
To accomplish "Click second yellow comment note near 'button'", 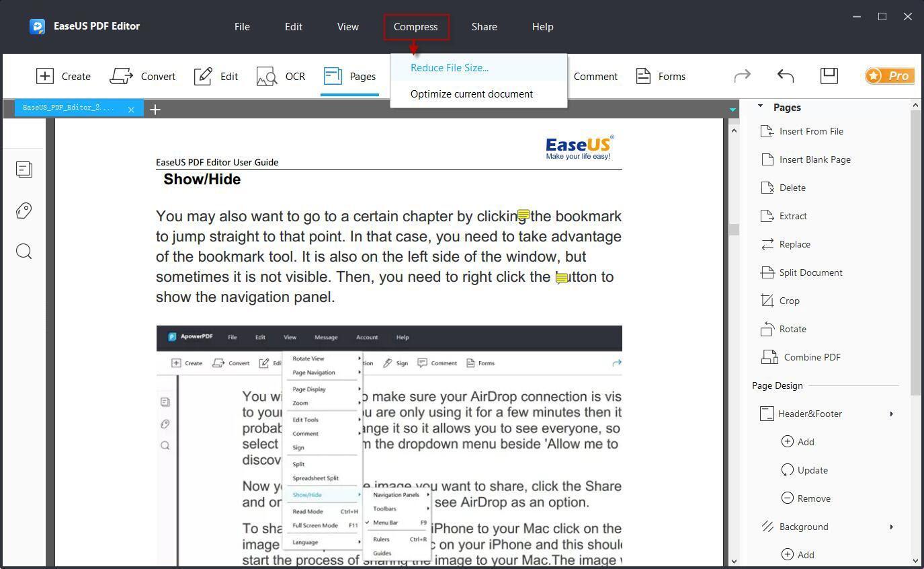I will pyautogui.click(x=562, y=278).
